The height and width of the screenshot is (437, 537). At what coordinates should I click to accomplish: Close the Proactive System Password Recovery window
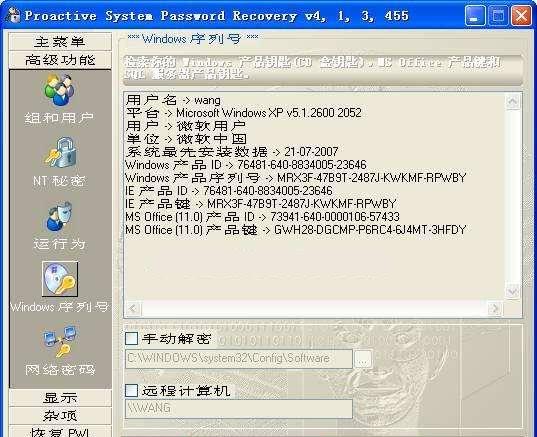(521, 15)
